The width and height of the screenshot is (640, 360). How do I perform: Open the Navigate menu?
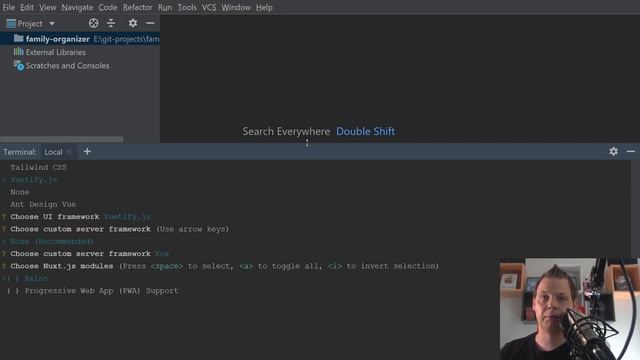[77, 7]
